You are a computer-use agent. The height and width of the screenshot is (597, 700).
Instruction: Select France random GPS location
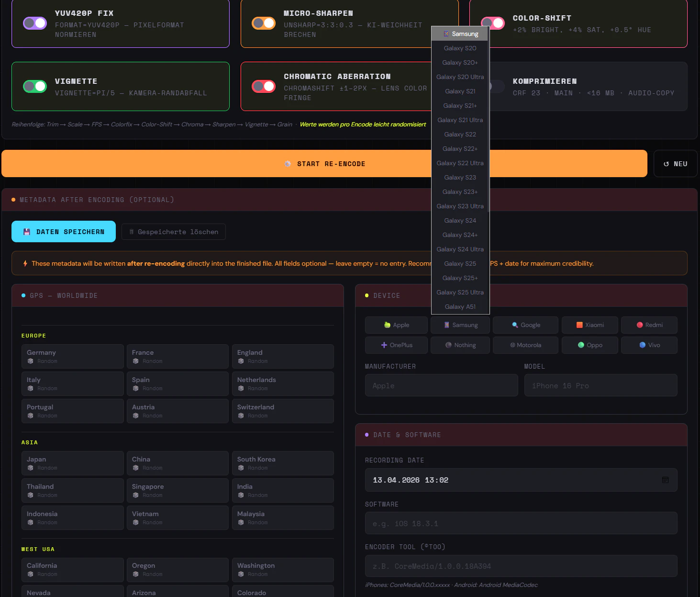tap(178, 357)
